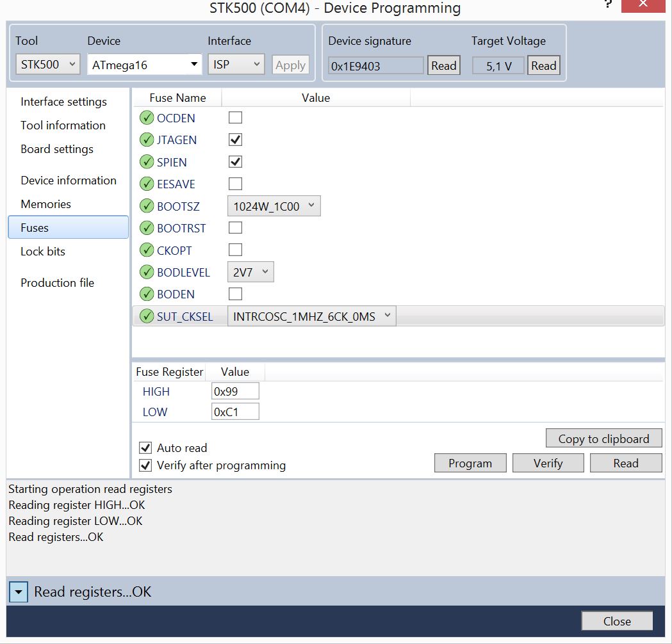Click the Fuse Register column header
The height and width of the screenshot is (644, 672).
[170, 372]
